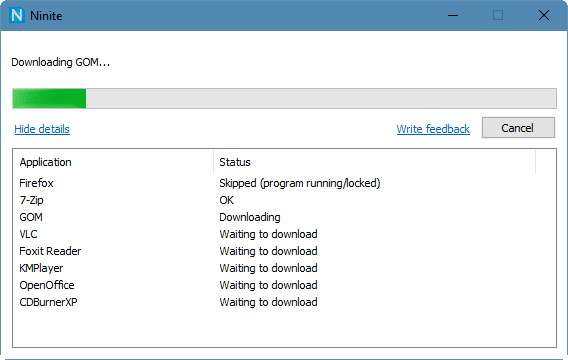Click the Hide details link
Image resolution: width=568 pixels, height=360 pixels.
[42, 129]
